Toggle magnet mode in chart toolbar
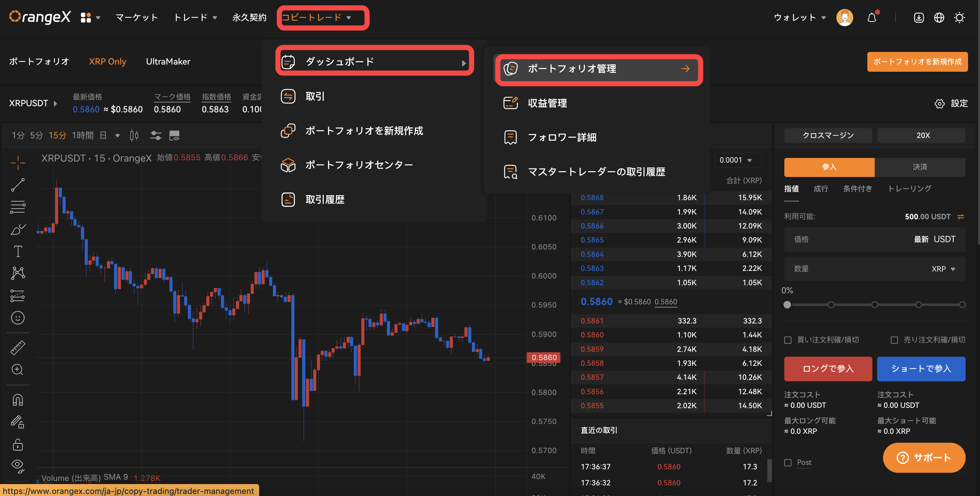980x496 pixels. click(x=18, y=400)
